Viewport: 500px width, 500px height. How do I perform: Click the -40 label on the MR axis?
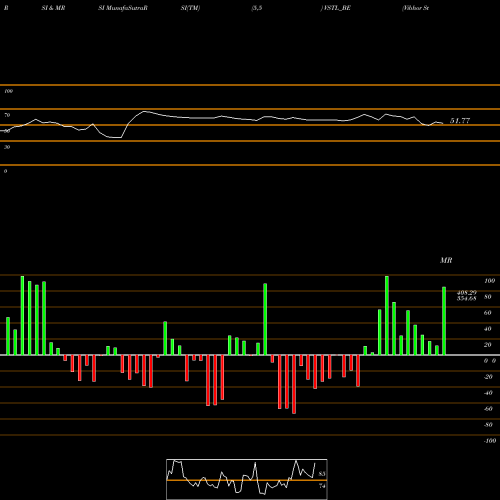[x=488, y=393]
